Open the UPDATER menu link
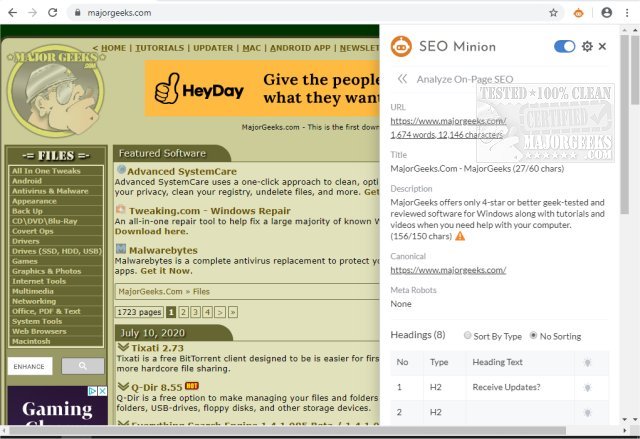The height and width of the screenshot is (439, 640). tap(213, 48)
